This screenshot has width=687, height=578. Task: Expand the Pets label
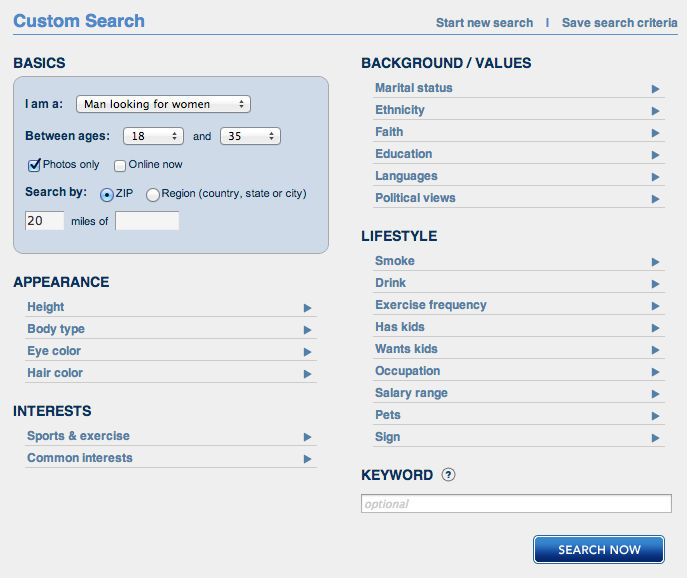tap(388, 415)
